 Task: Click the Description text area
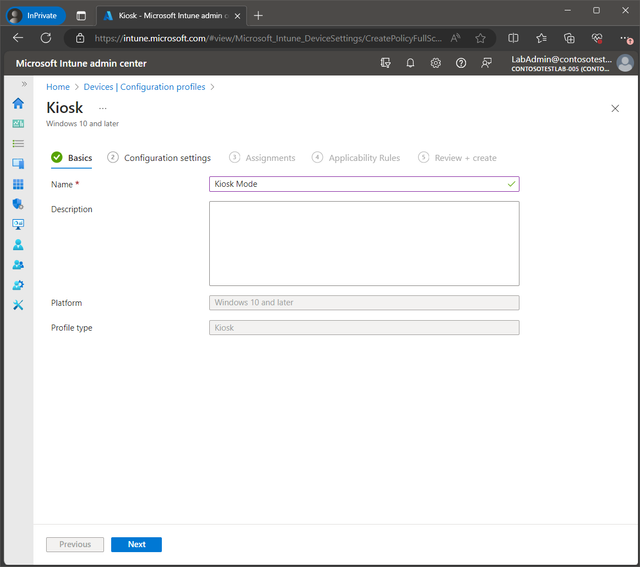(x=364, y=243)
